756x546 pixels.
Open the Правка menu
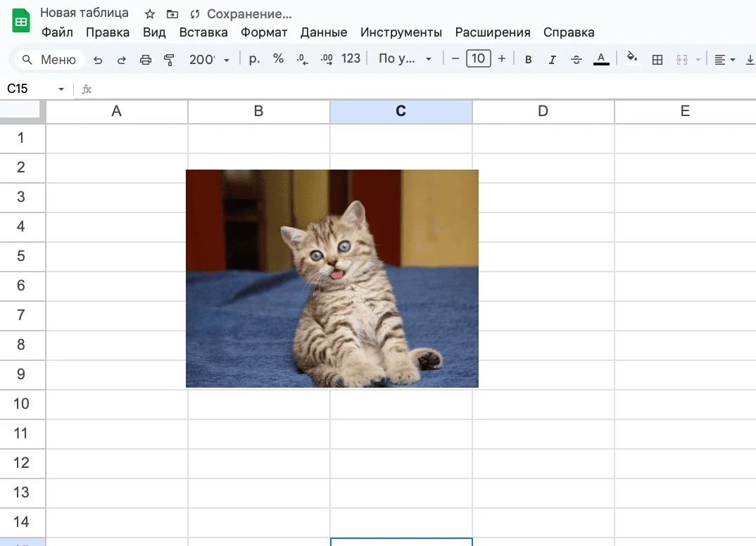108,32
